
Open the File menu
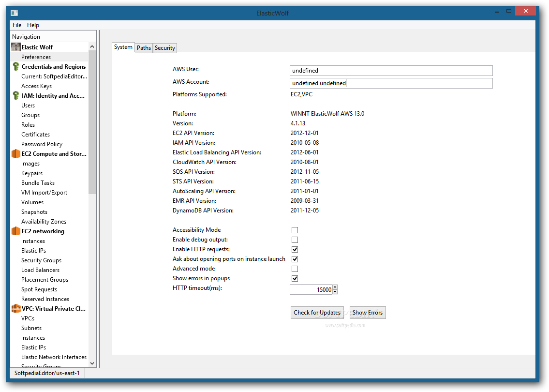click(x=17, y=25)
